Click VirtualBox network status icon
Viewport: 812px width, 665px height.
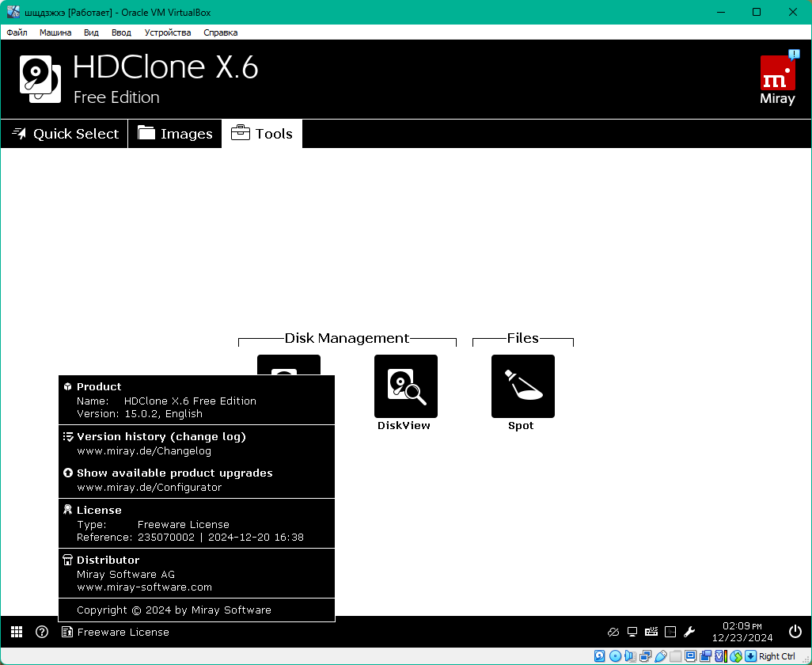[645, 656]
